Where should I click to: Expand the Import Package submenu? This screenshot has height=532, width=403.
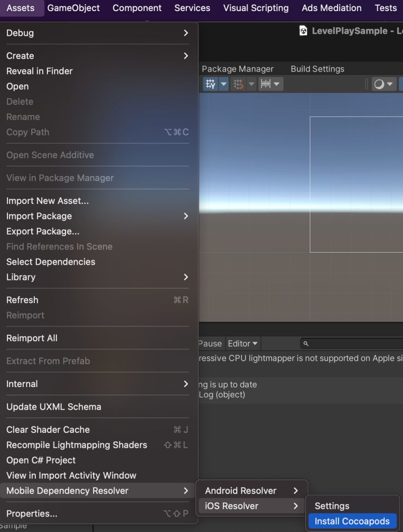(x=39, y=216)
